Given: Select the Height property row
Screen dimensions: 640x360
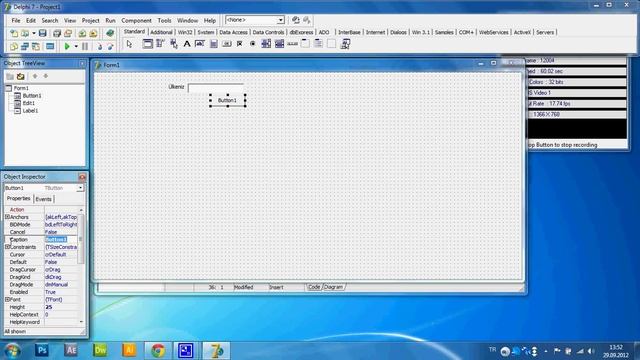Looking at the screenshot, I should coord(41,307).
